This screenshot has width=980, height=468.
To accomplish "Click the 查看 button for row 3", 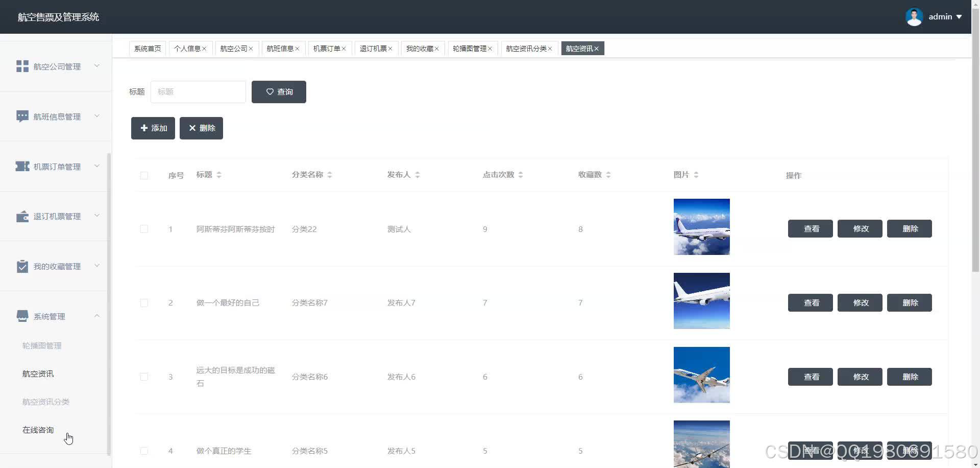I will (810, 377).
